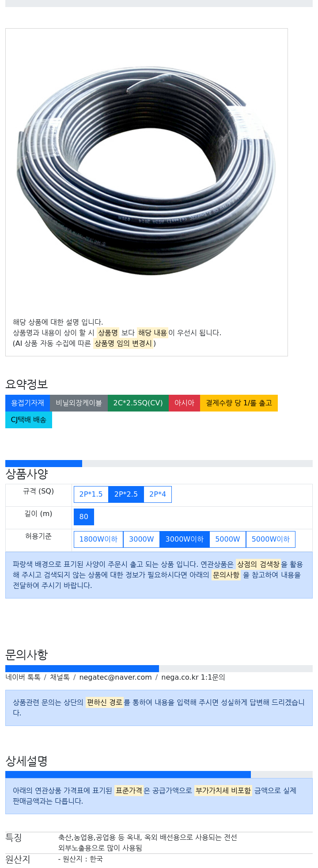Select the 2P*2.5 size option
318x868 pixels.
pyautogui.click(x=126, y=494)
